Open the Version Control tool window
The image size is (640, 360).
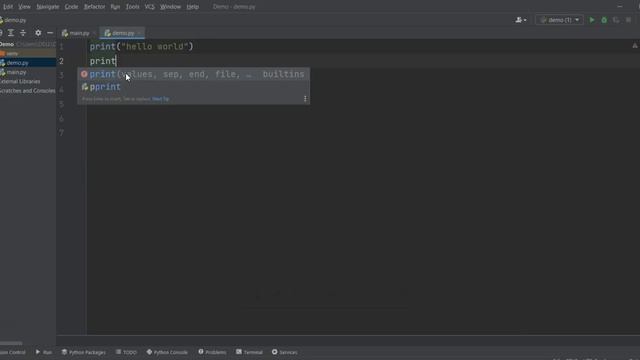click(x=12, y=352)
